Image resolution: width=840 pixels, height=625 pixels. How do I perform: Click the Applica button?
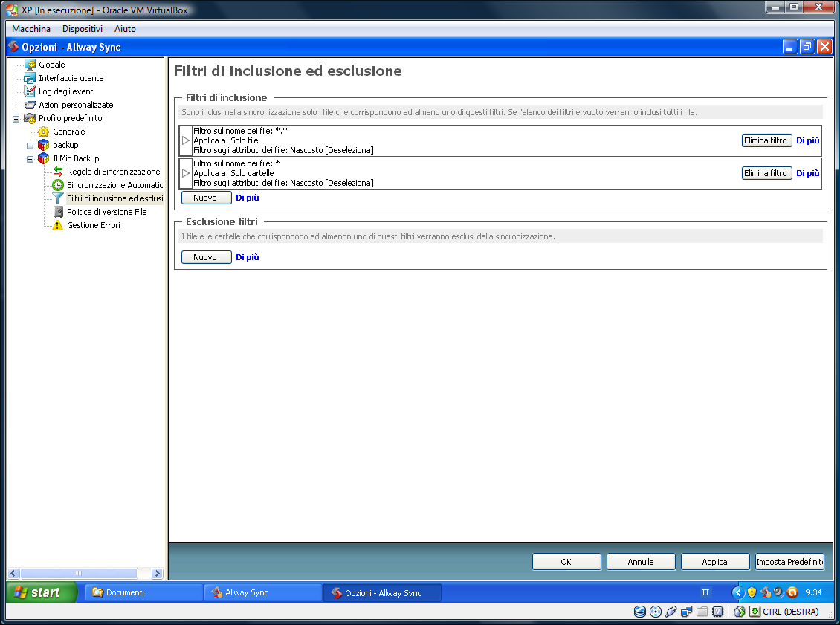(x=714, y=562)
